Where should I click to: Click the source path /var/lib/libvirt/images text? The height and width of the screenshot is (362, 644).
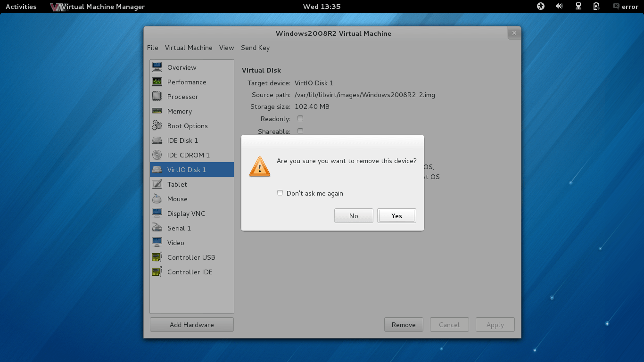365,95
